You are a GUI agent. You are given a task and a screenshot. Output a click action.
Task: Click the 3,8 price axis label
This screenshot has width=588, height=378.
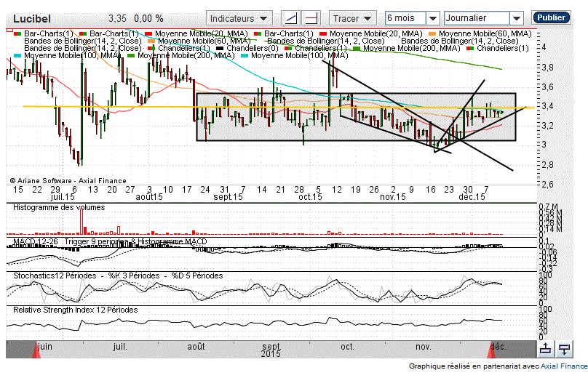coord(547,68)
